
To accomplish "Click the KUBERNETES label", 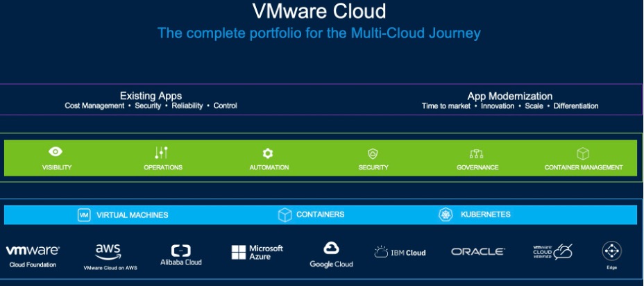I will 486,214.
